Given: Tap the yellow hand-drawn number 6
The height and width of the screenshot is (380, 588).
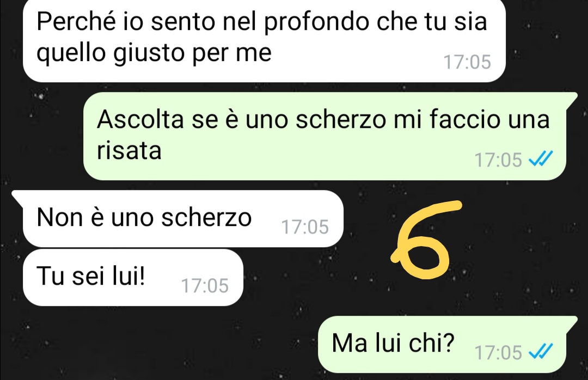Looking at the screenshot, I should pos(426,240).
